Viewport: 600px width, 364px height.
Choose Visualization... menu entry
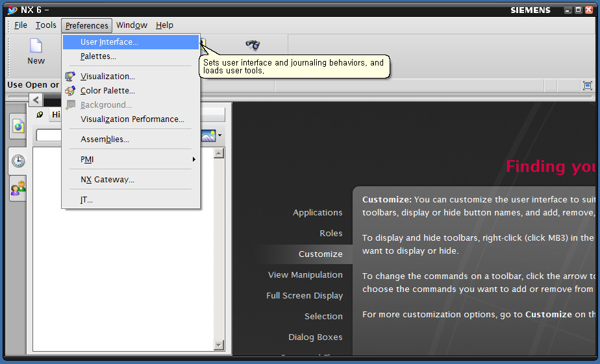[131, 76]
